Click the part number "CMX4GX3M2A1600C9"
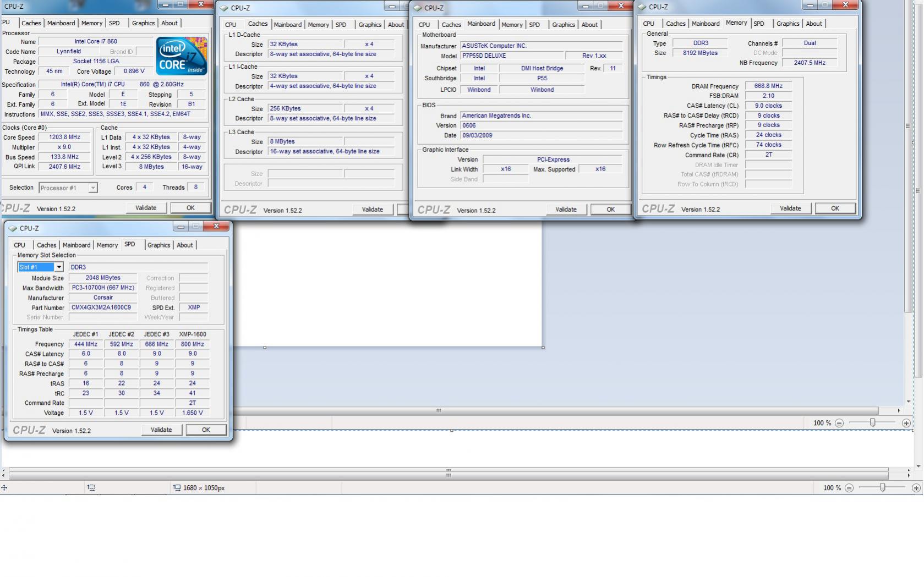The image size is (924, 577). tap(103, 307)
